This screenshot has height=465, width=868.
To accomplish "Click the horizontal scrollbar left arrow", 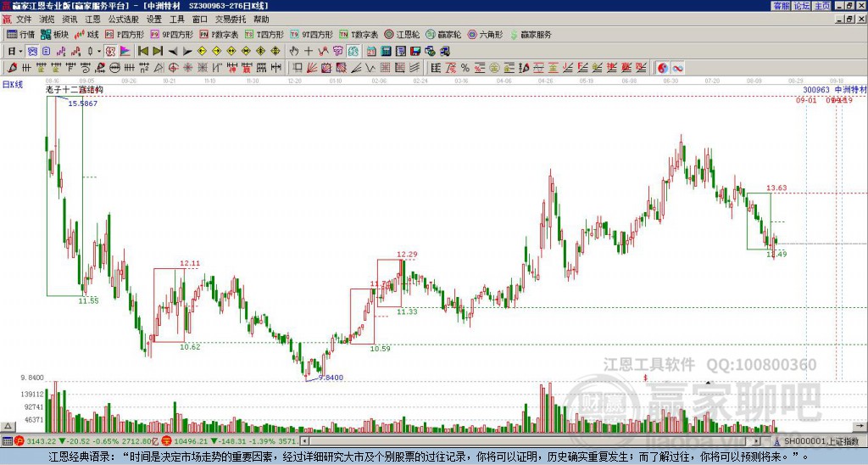I will (x=304, y=441).
